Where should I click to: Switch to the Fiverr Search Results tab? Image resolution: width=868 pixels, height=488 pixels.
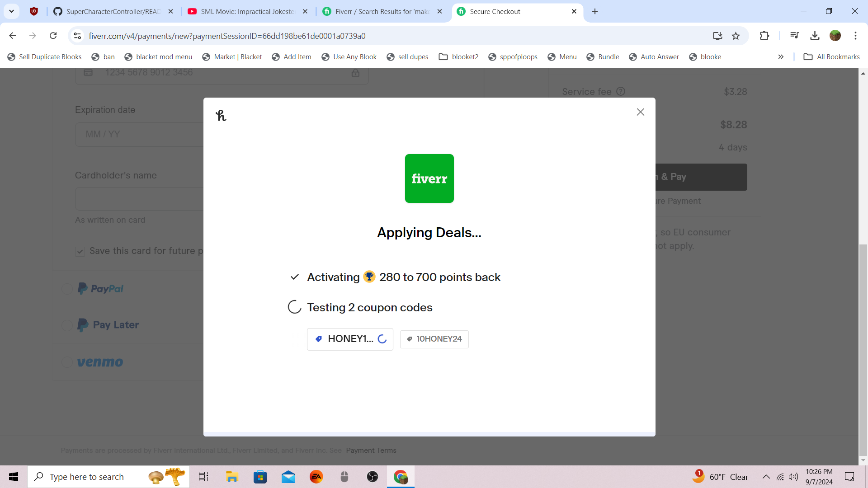(382, 12)
